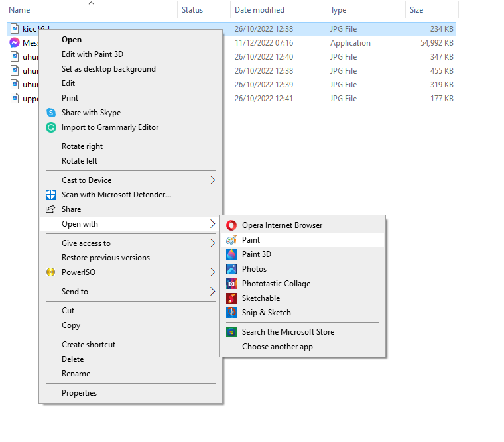
Task: Expand the Send to submenu arrow
Action: 212,292
